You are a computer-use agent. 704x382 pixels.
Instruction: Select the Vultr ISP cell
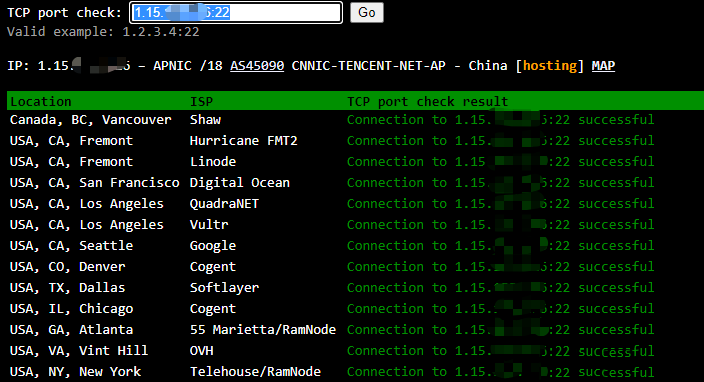(209, 225)
